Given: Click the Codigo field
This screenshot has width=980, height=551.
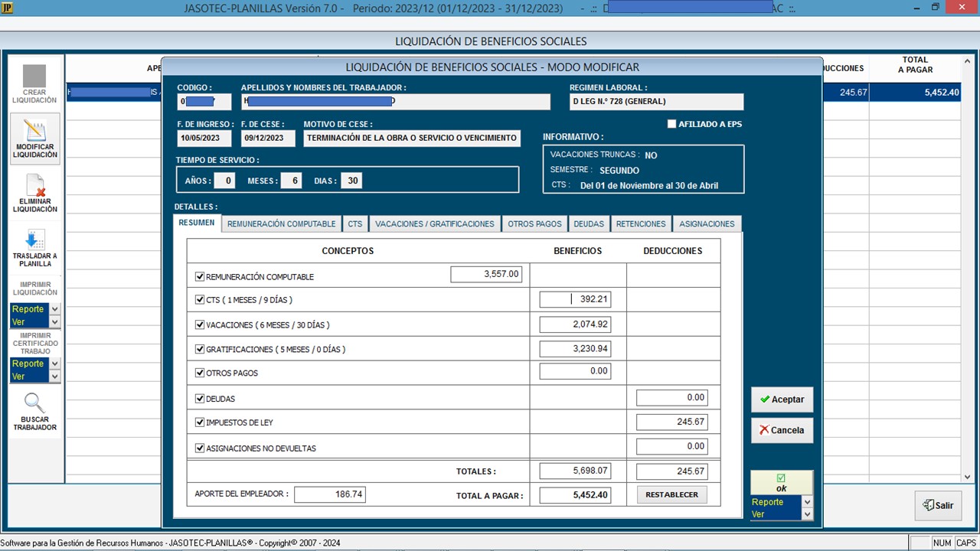Looking at the screenshot, I should [204, 102].
